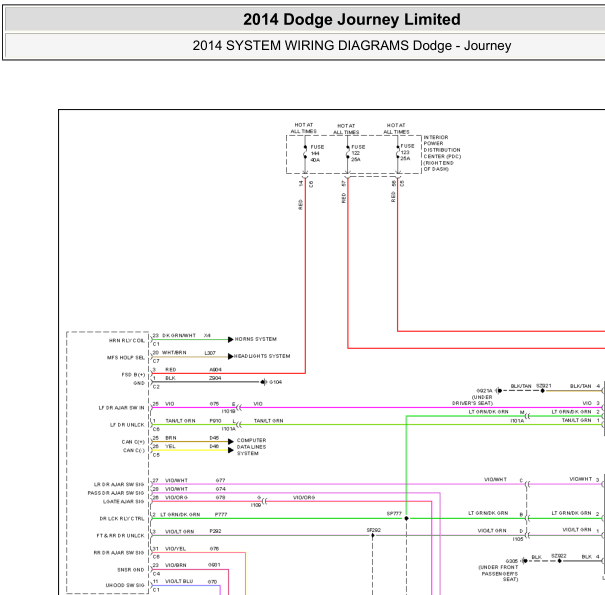Select the DR LCK RLY CTRL label
This screenshot has height=595, width=605.
(122, 519)
